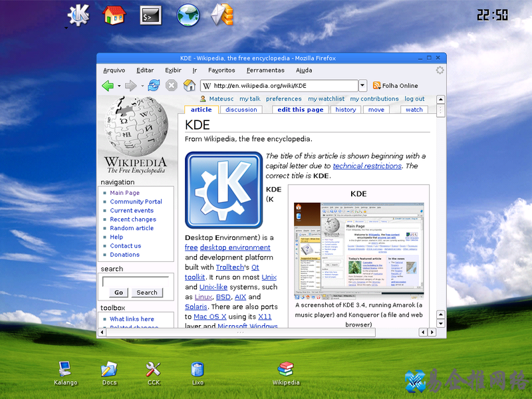Open the CCK tools desktop icon

coord(154,373)
